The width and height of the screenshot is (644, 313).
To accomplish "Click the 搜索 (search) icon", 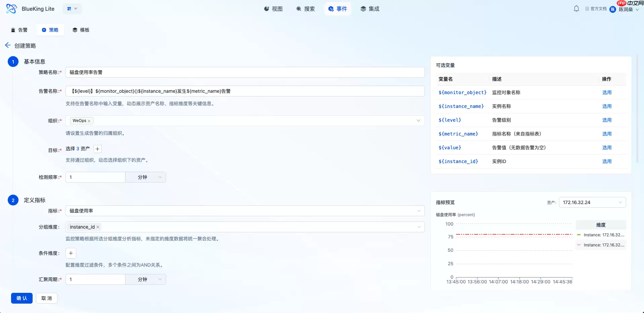I will [298, 9].
